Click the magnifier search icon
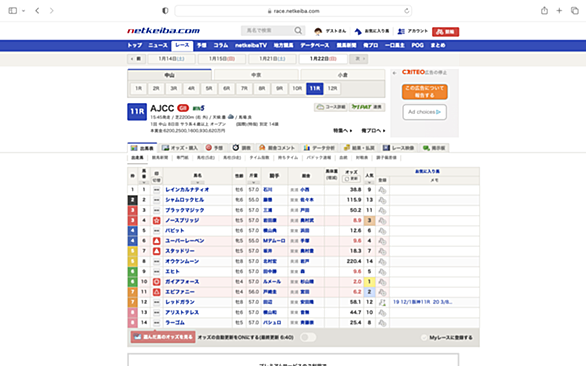Screen dimensions: 586x366 [x=298, y=31]
